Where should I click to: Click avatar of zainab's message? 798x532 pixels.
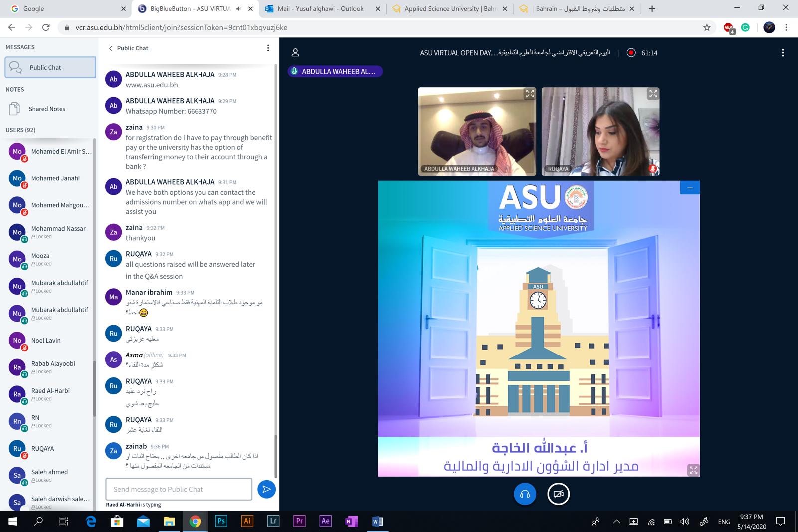click(x=114, y=451)
